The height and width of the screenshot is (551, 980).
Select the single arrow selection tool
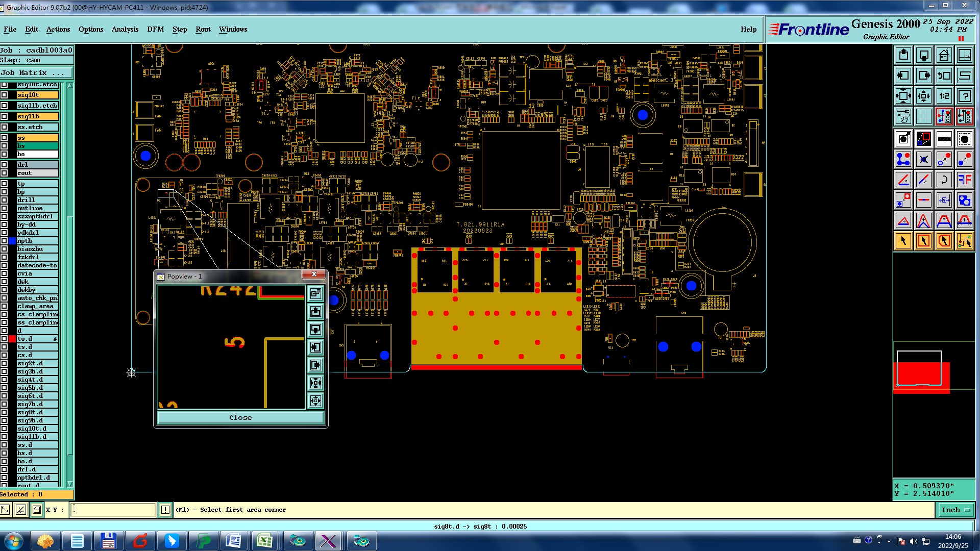[903, 241]
